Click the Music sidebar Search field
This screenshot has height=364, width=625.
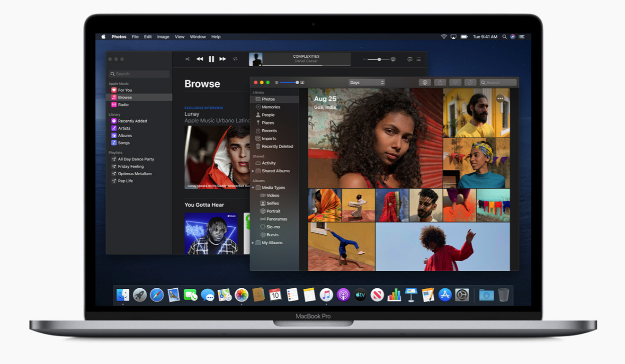[139, 74]
